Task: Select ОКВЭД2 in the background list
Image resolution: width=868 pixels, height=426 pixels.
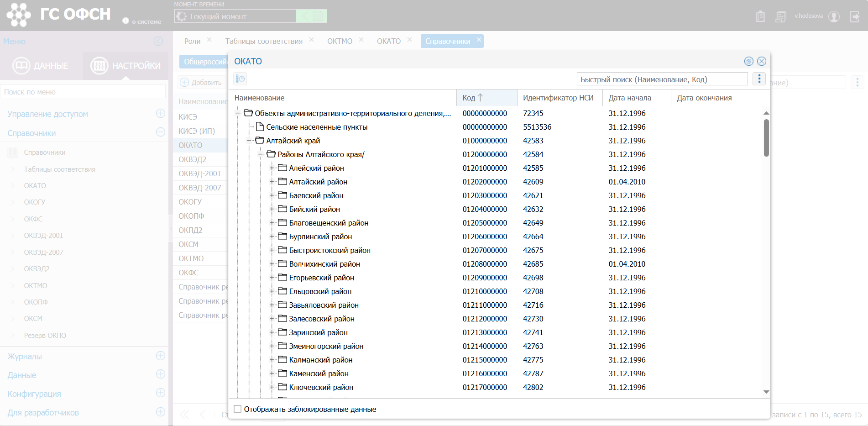Action: 201,159
